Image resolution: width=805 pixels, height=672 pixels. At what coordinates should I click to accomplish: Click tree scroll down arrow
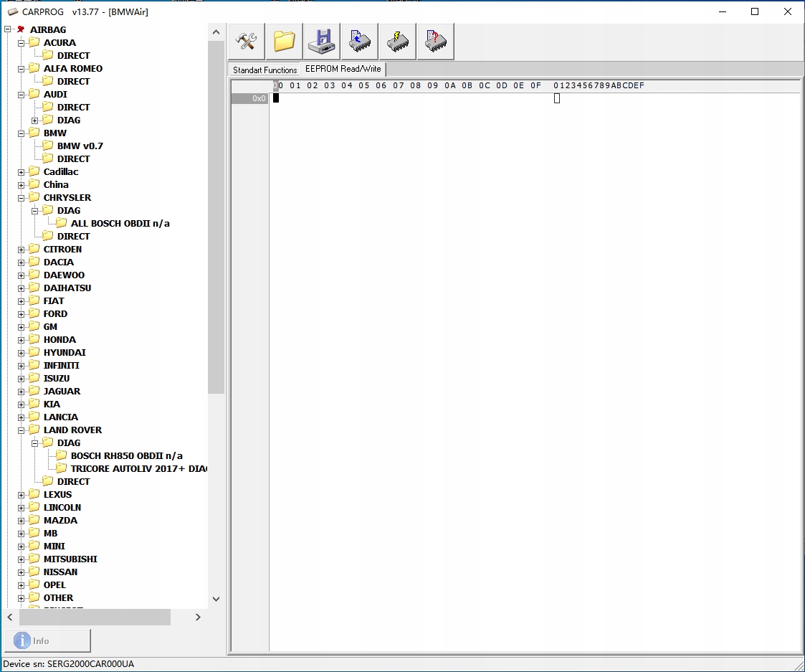(216, 599)
